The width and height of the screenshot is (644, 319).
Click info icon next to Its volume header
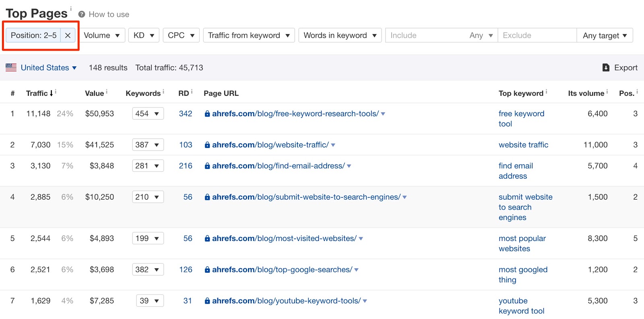(607, 91)
